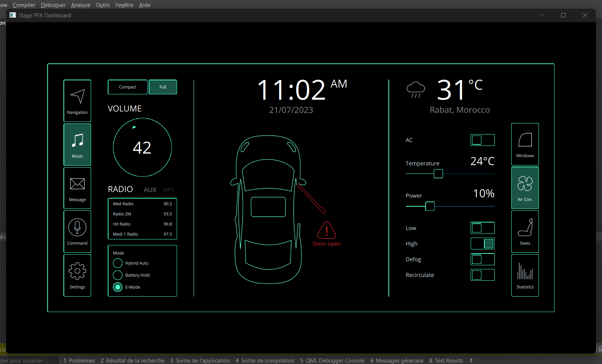602x364 pixels.
Task: Select the Hybrid Auto mode radio button
Action: 117,263
